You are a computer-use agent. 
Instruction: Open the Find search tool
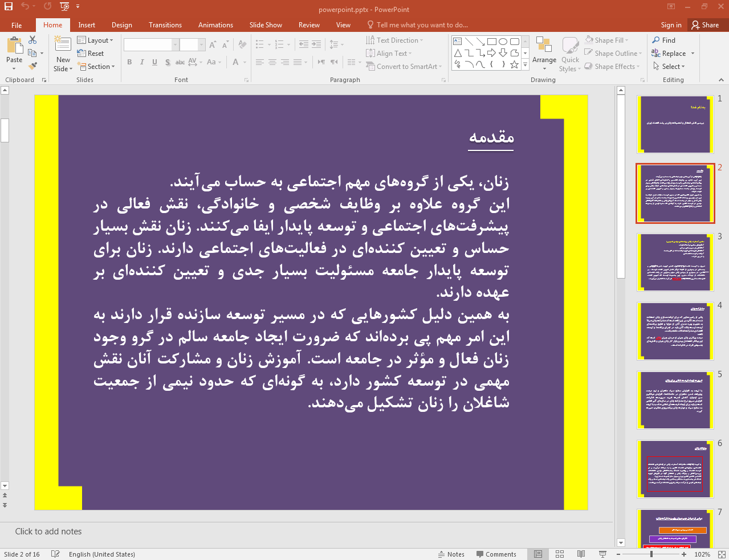[x=664, y=40]
